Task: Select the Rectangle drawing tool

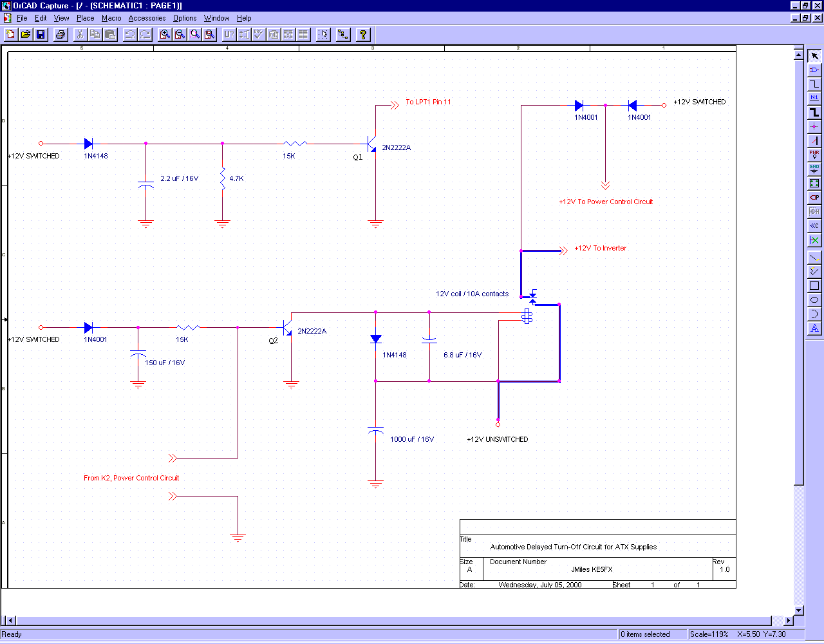Action: (x=814, y=286)
